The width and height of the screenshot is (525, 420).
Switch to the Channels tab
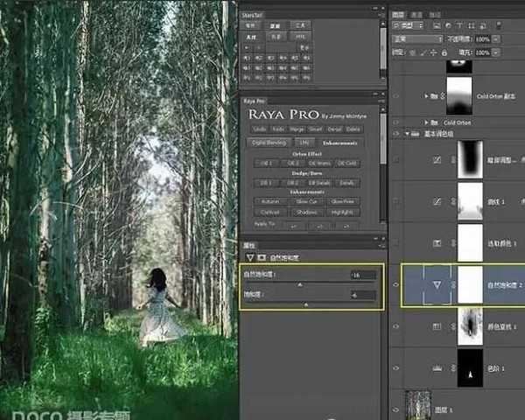coord(416,15)
